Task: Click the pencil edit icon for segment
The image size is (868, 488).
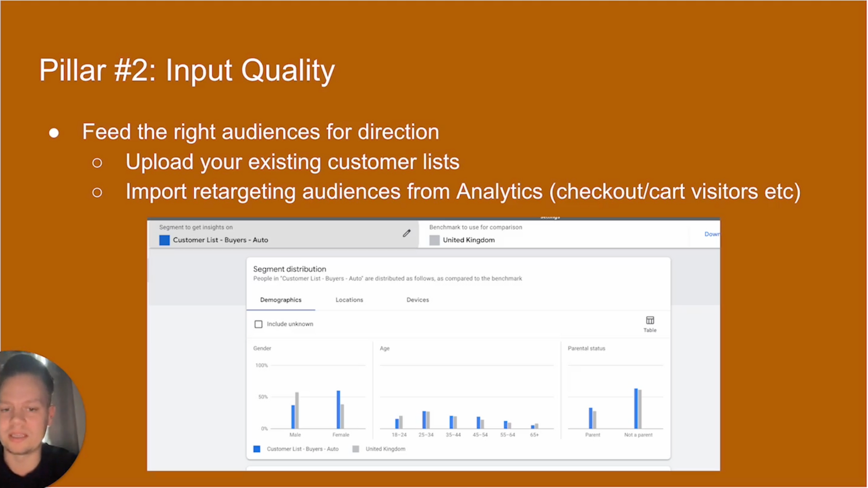Action: coord(406,234)
